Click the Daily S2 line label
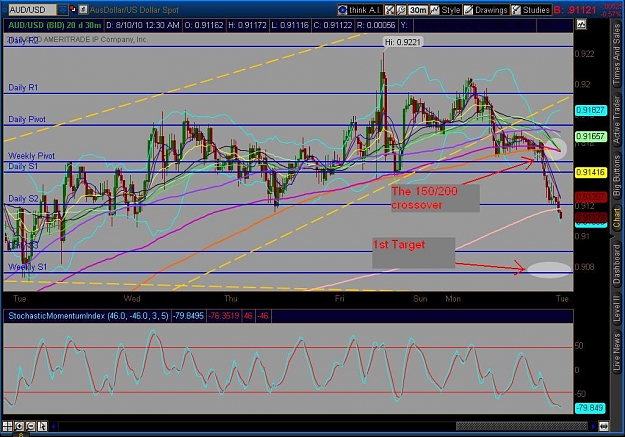Image resolution: width=625 pixels, height=437 pixels. (x=23, y=199)
